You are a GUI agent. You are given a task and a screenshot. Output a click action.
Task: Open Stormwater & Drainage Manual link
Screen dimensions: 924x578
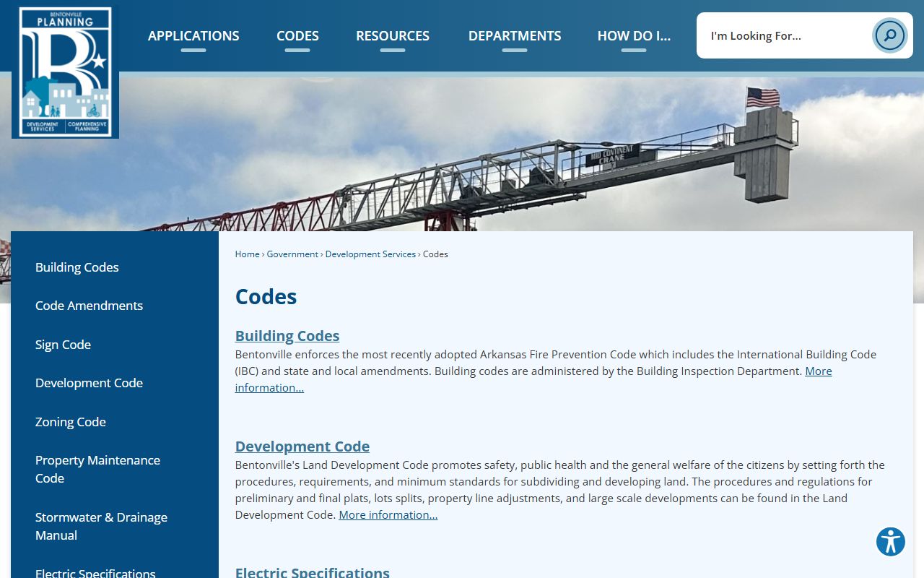coord(101,526)
